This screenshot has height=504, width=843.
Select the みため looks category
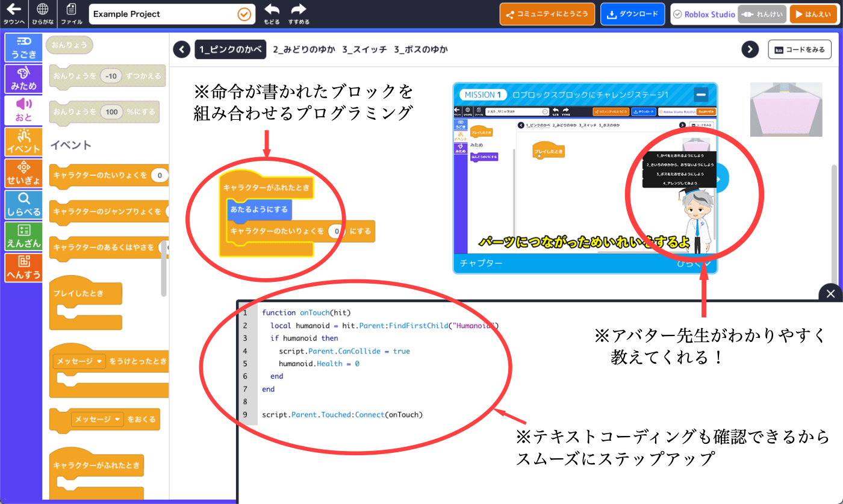[23, 79]
